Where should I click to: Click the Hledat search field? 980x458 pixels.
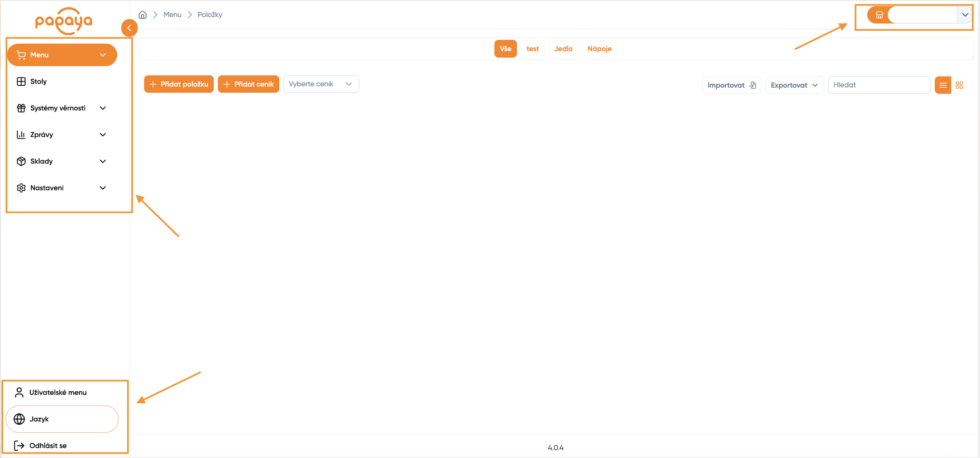point(879,85)
